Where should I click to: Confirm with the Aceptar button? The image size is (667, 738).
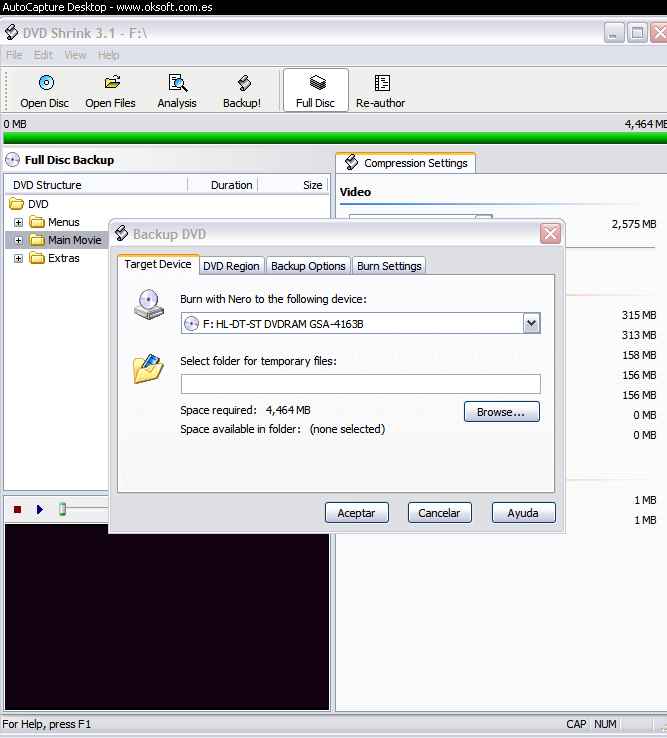(x=357, y=513)
